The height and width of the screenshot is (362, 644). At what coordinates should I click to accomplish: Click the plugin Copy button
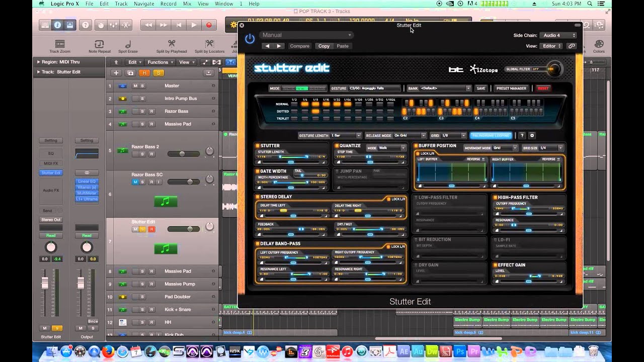(324, 46)
